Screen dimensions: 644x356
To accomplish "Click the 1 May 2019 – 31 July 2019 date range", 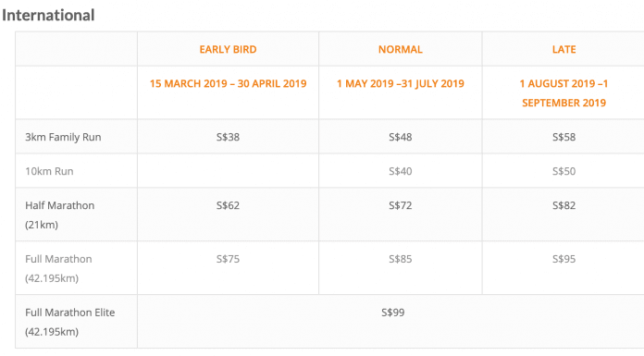I will [401, 83].
